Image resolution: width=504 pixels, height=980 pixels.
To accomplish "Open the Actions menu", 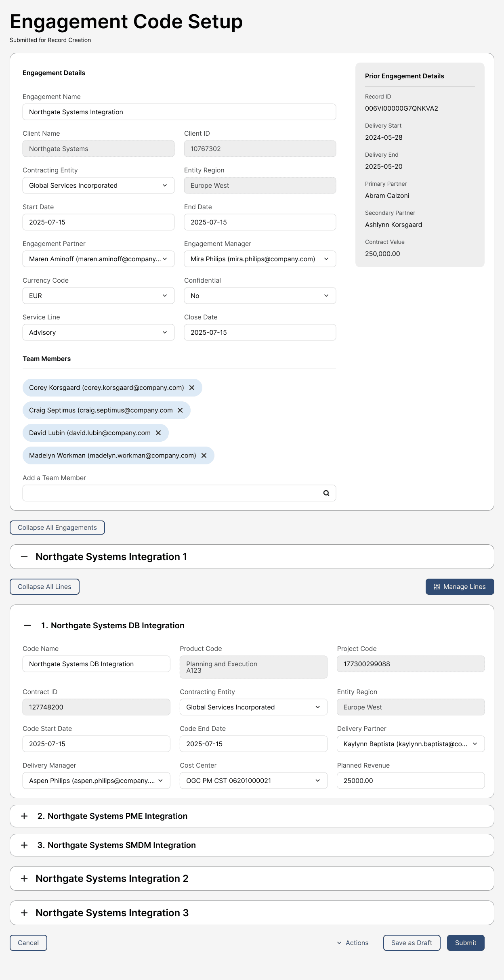I will click(353, 943).
